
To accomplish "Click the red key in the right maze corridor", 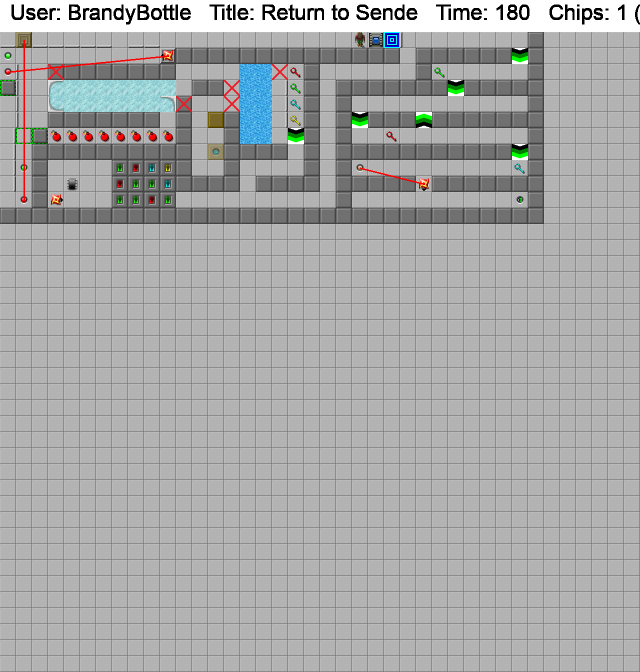I will click(391, 136).
